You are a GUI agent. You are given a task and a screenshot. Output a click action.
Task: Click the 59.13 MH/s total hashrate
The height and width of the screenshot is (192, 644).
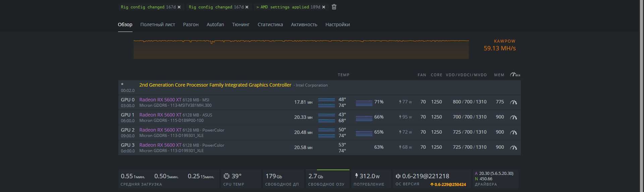[x=499, y=48]
